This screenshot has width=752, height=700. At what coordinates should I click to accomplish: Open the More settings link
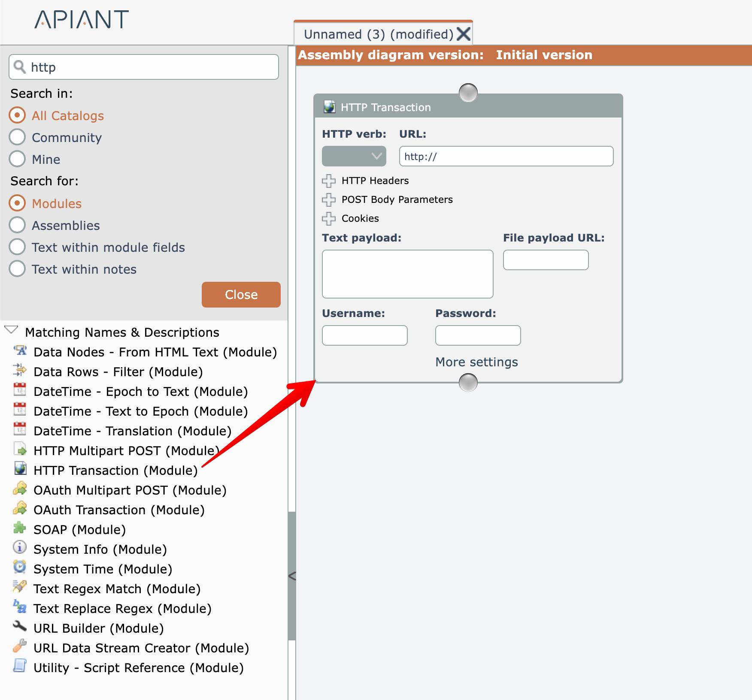(x=476, y=362)
